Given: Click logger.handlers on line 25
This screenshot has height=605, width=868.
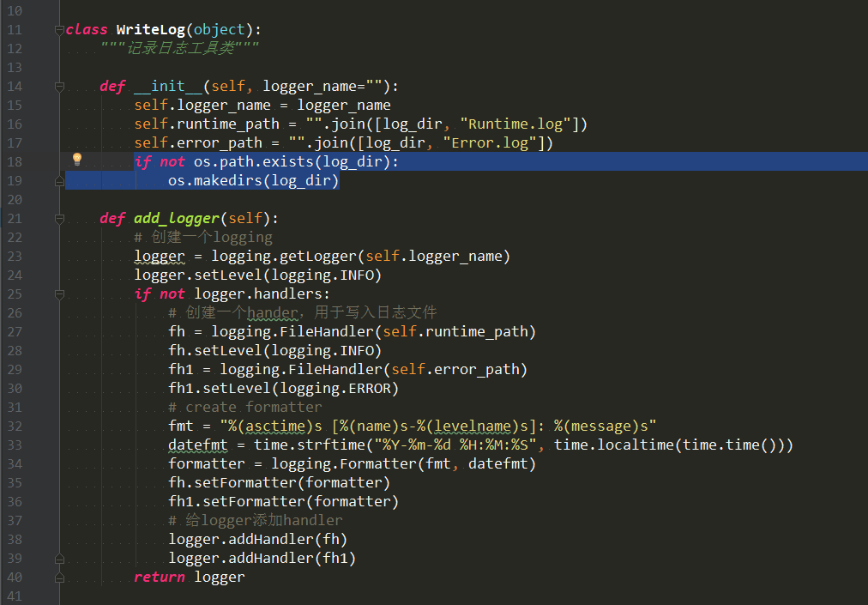Looking at the screenshot, I should (258, 293).
